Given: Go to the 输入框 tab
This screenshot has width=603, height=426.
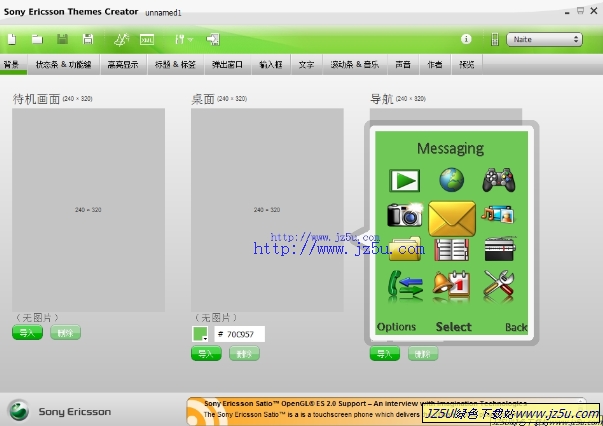Looking at the screenshot, I should (271, 65).
